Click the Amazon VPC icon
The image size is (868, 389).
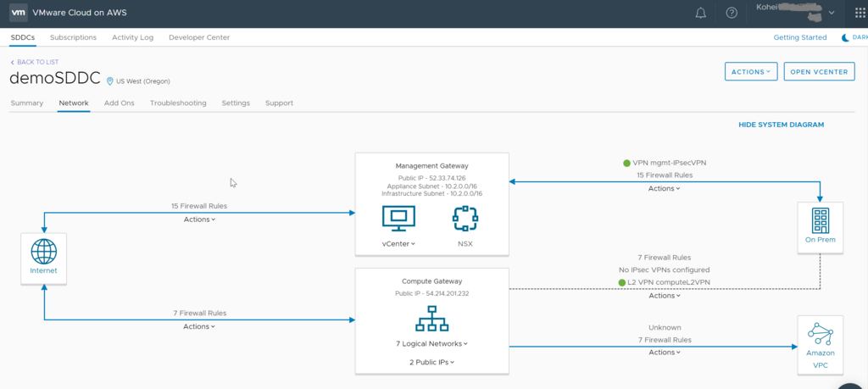click(x=821, y=333)
